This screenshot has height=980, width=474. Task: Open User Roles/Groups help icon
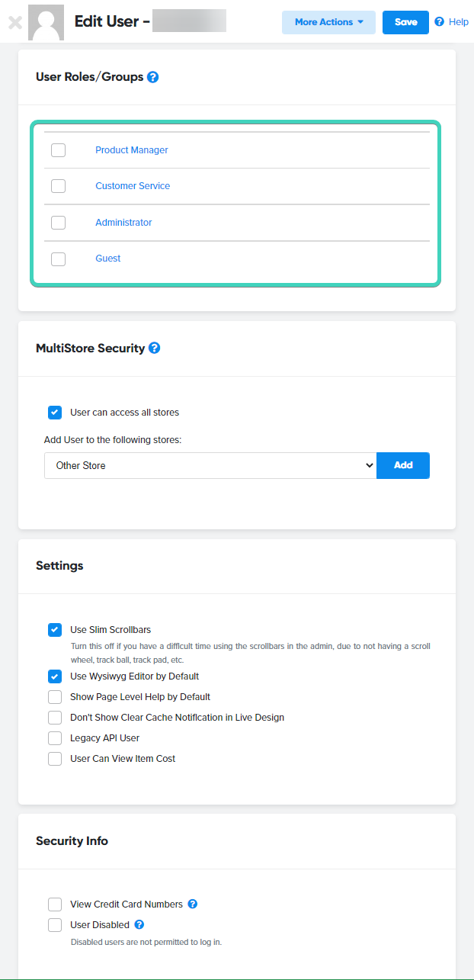pos(152,76)
